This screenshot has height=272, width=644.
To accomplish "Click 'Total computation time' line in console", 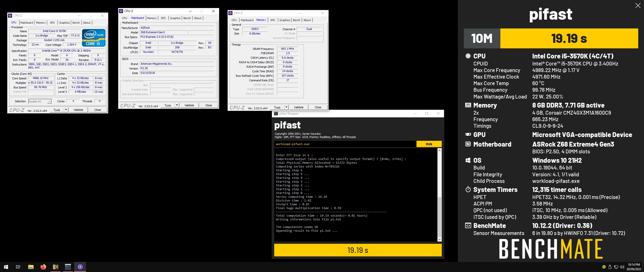I will (321, 216).
